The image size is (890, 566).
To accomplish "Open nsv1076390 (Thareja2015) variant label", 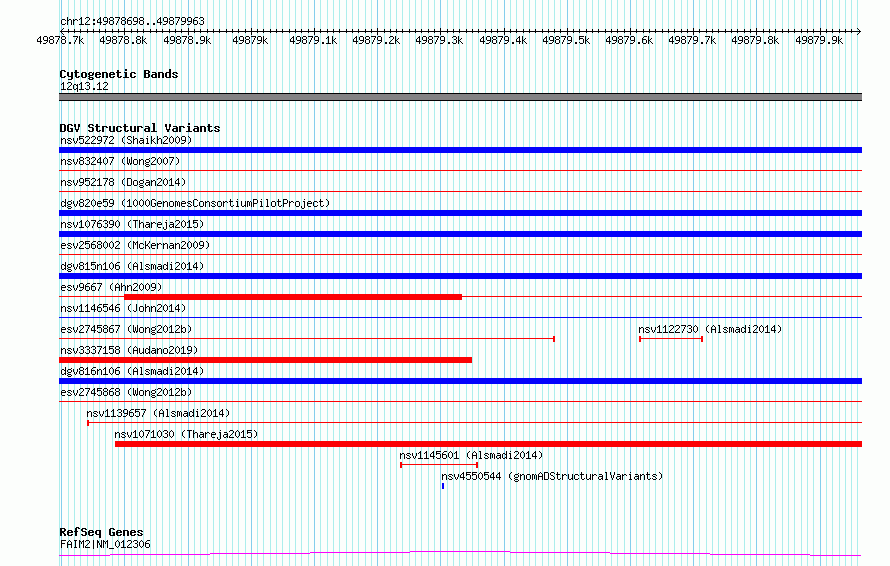I will [x=132, y=224].
